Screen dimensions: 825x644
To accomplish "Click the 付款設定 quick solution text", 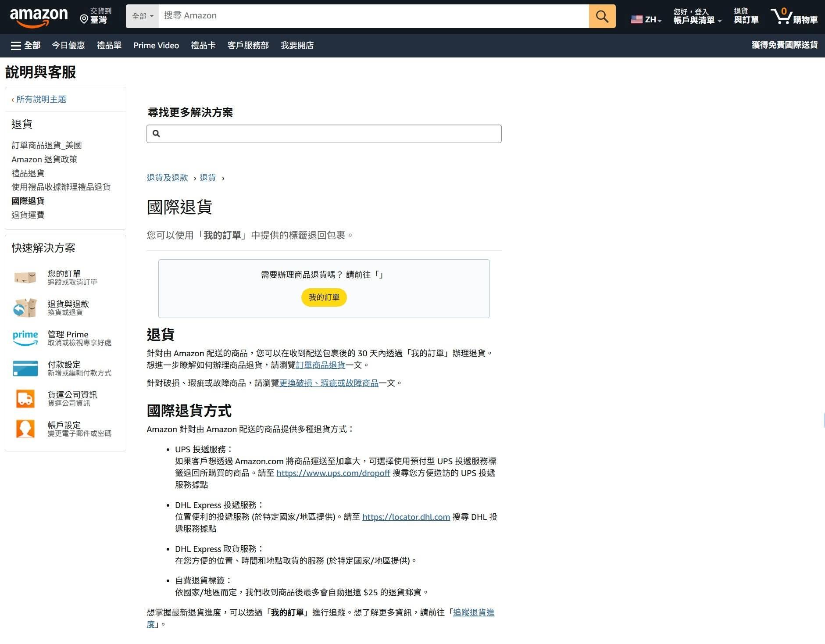I will tap(64, 365).
